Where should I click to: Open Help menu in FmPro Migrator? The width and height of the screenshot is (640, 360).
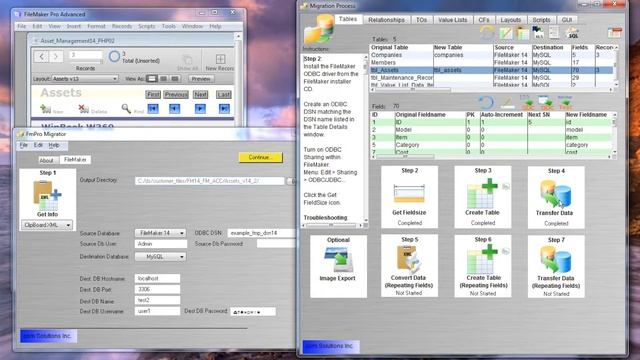53,145
